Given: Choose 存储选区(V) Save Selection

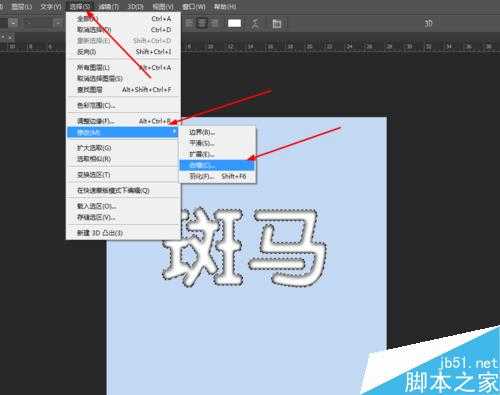Looking at the screenshot, I should (123, 217).
